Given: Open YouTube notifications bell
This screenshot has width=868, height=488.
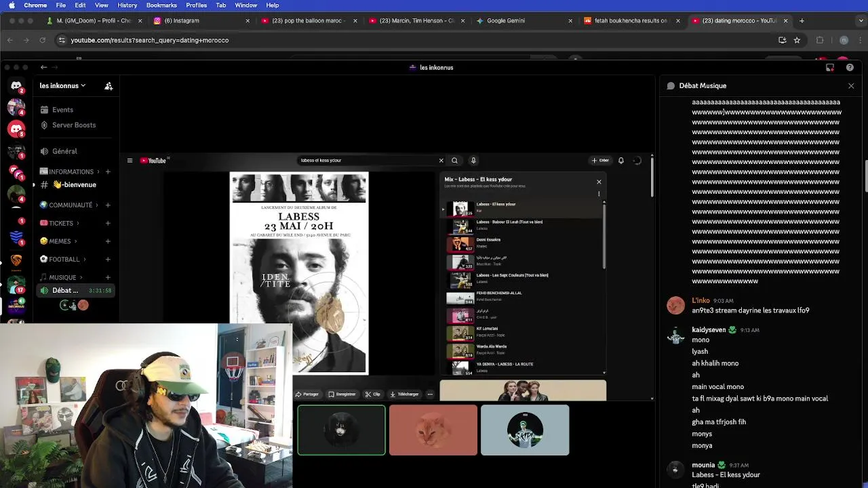Looking at the screenshot, I should (x=620, y=161).
